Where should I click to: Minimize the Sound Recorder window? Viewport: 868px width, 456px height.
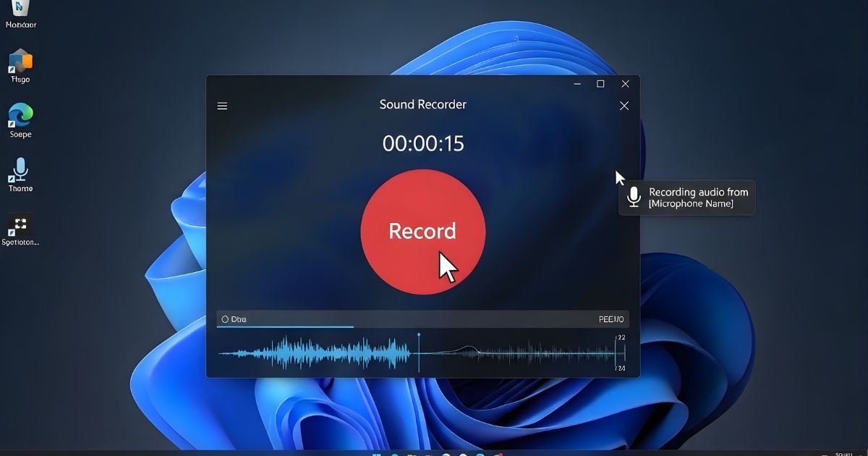click(577, 84)
